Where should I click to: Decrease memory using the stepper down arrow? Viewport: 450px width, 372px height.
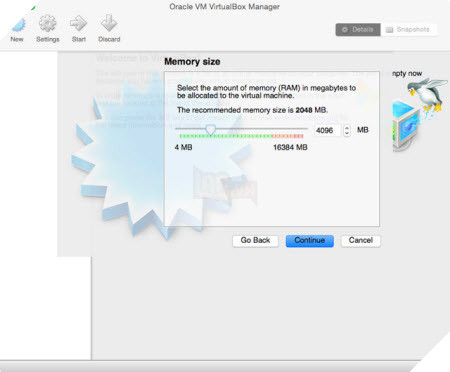coord(347,133)
